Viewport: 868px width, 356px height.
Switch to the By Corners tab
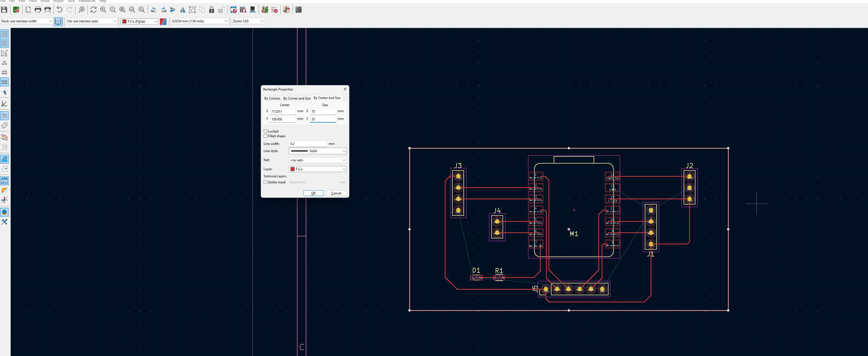(x=272, y=98)
